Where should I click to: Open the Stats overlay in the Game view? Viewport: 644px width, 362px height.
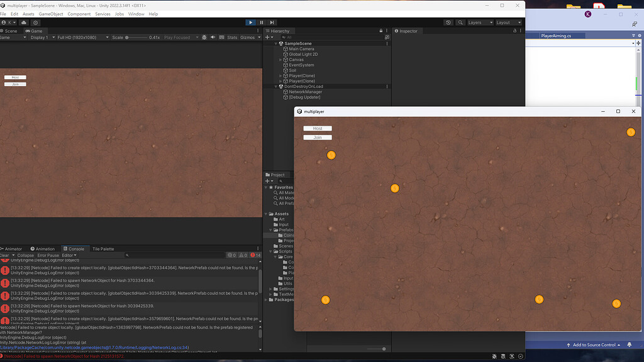click(233, 37)
